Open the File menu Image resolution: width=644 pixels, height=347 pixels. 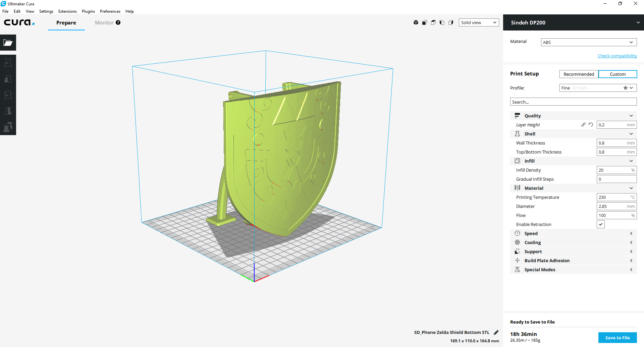coord(5,11)
